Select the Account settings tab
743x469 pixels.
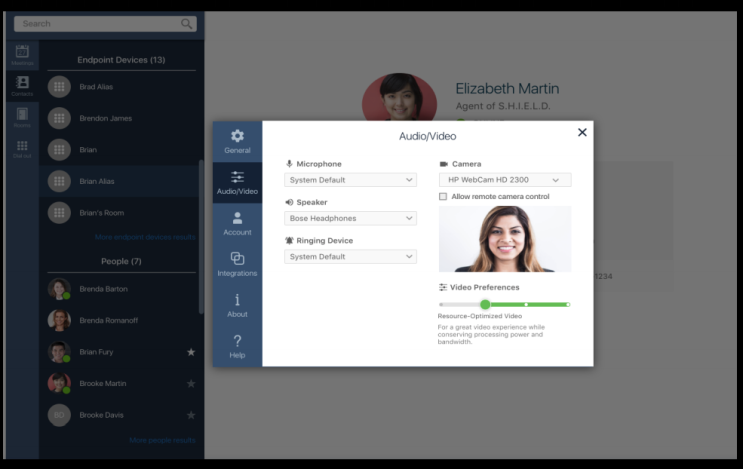[x=237, y=223]
